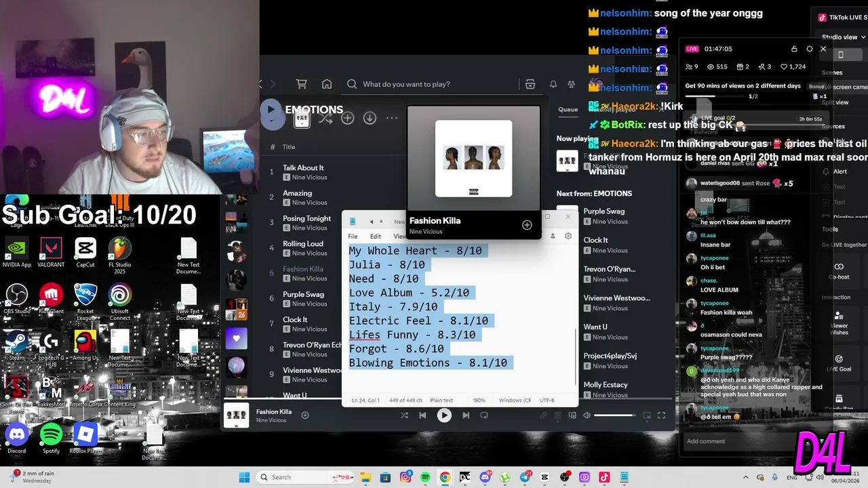This screenshot has height=488, width=868.
Task: Click Want U in the queue
Action: tap(595, 327)
